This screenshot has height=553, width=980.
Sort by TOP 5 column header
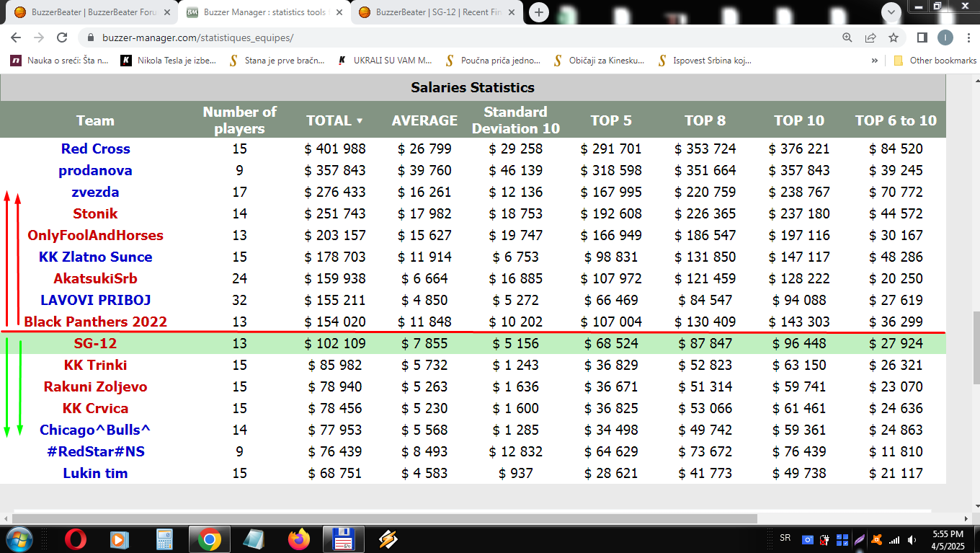[x=611, y=120]
